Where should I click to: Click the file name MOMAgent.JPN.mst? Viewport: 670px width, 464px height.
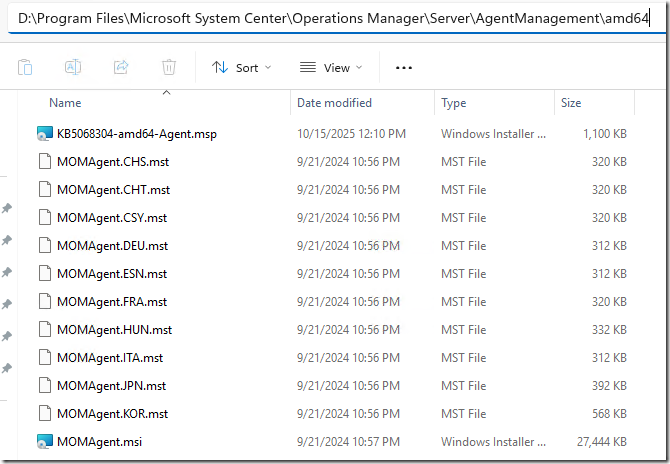[x=112, y=386]
